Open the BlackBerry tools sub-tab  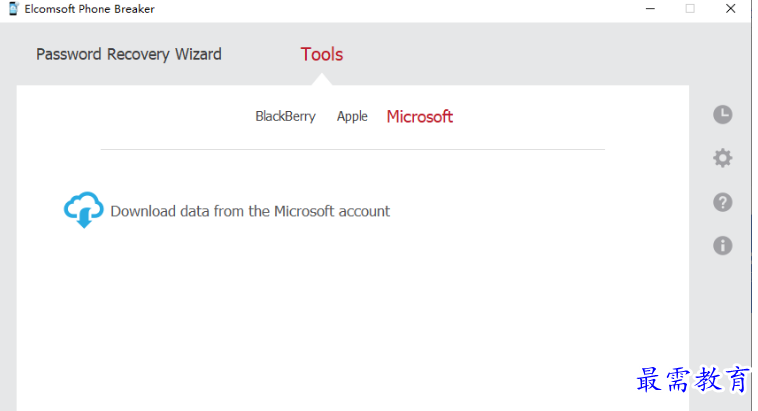pos(285,117)
